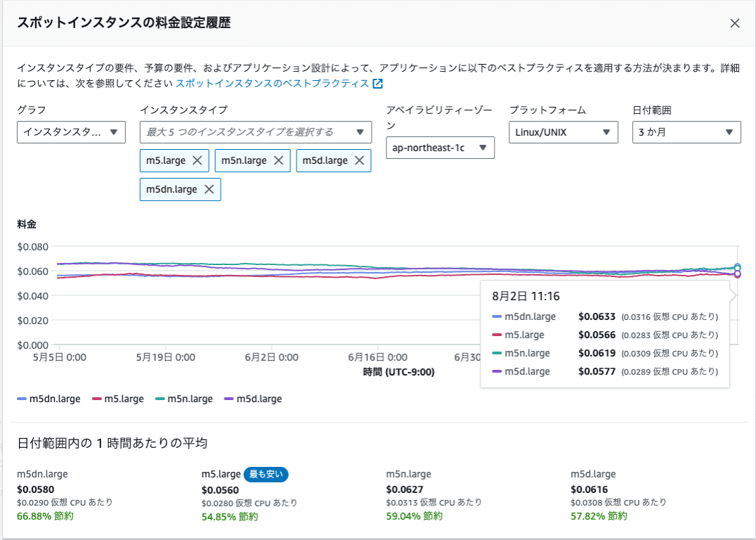Image resolution: width=756 pixels, height=540 pixels.
Task: Open the 3 か月 date range dropdown
Action: [x=686, y=132]
